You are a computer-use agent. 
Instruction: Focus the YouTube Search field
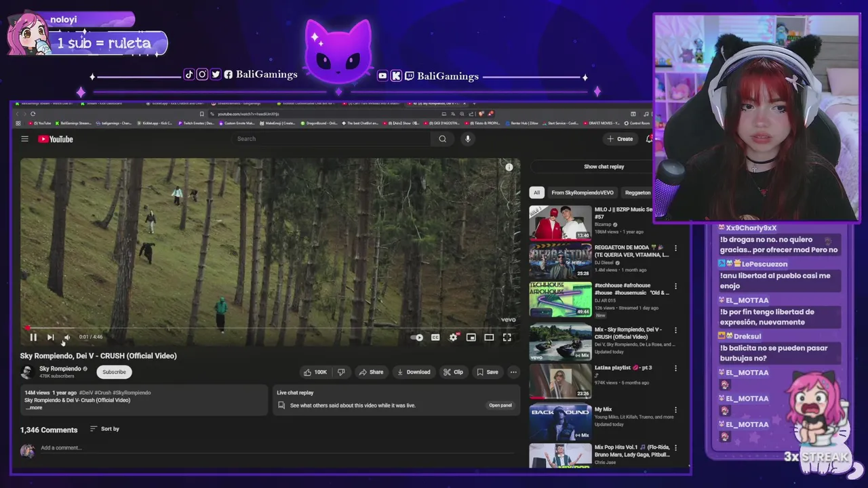tap(332, 139)
